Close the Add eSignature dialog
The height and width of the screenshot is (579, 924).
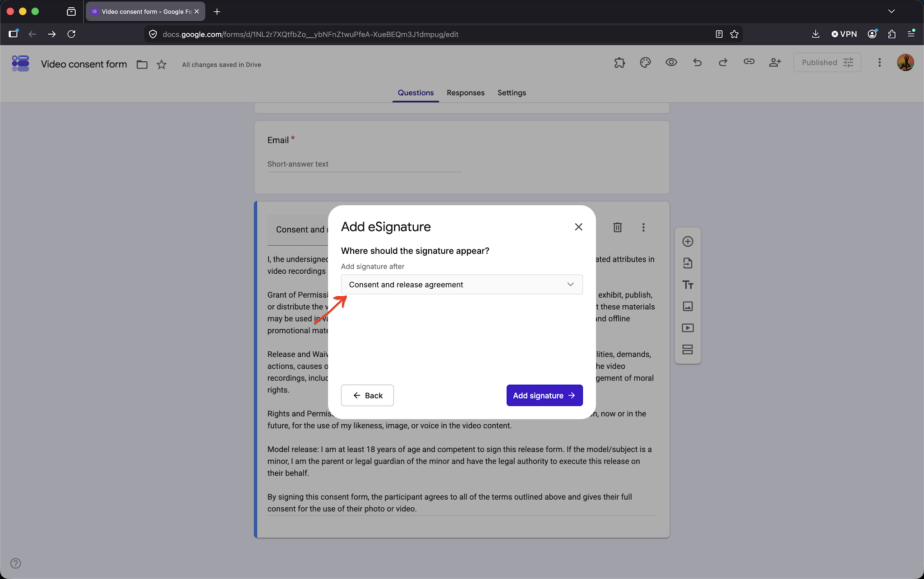click(x=578, y=227)
